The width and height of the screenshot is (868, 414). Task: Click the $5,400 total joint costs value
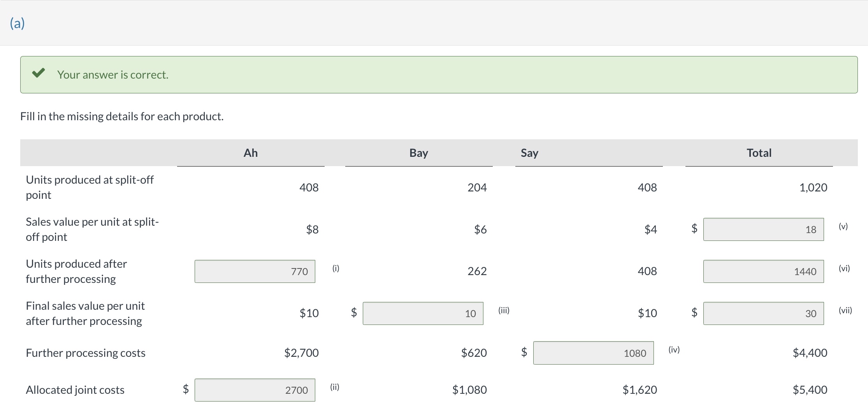coord(810,390)
